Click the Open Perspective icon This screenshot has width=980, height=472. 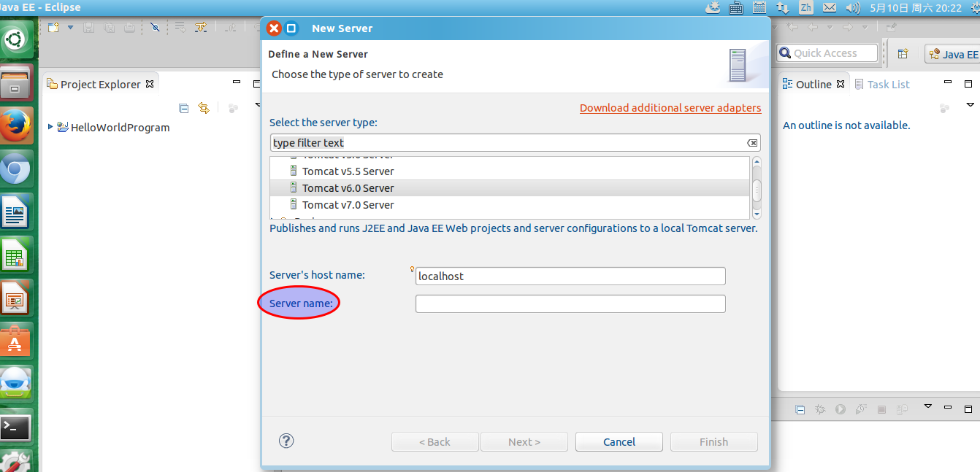pyautogui.click(x=903, y=53)
